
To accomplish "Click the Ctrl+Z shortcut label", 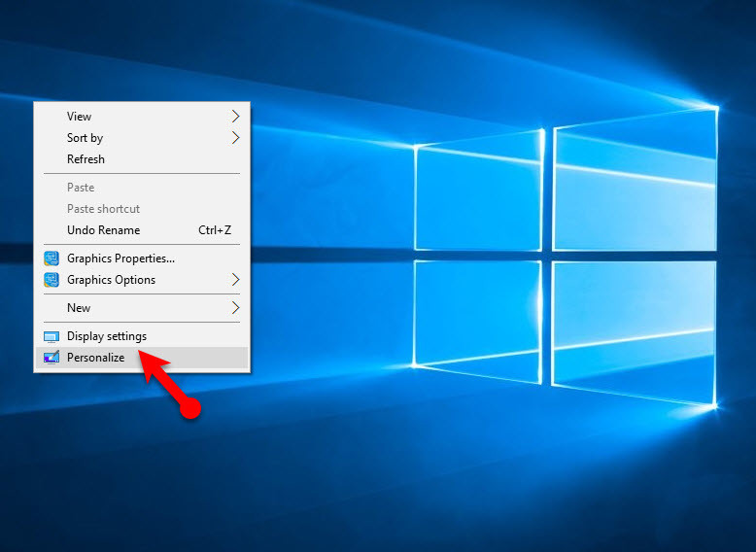I will [x=215, y=230].
